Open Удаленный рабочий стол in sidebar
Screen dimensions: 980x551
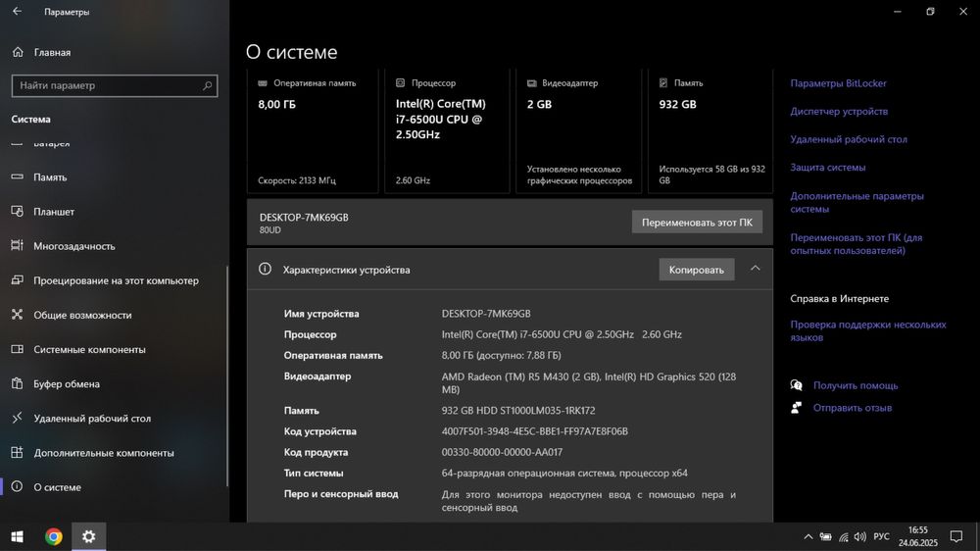[x=92, y=419]
